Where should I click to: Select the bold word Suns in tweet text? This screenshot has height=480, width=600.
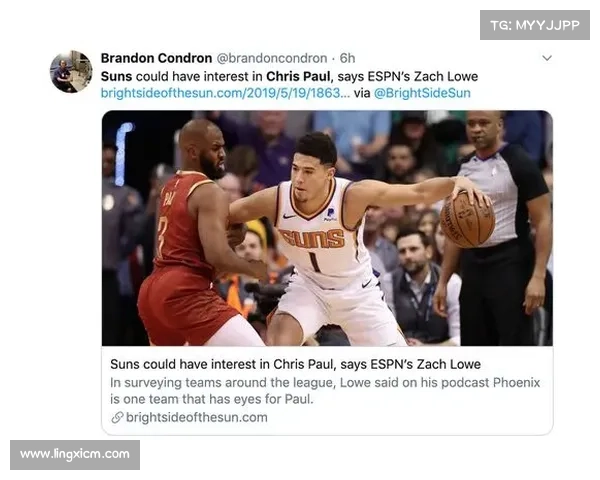116,76
